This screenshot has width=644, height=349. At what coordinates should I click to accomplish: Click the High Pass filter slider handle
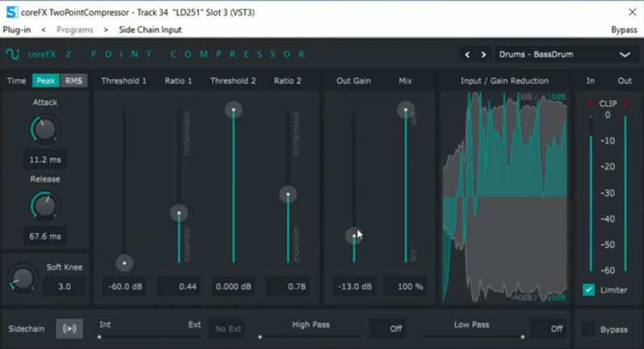coord(260,337)
